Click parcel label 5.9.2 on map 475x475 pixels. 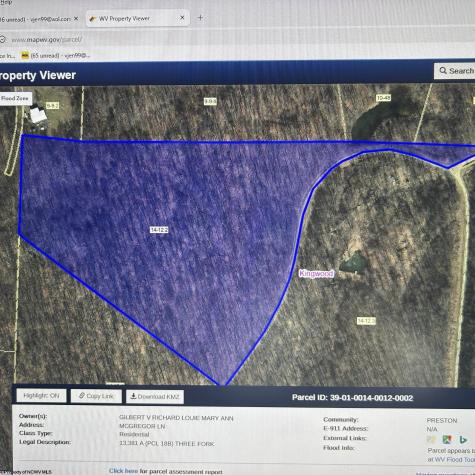click(52, 106)
